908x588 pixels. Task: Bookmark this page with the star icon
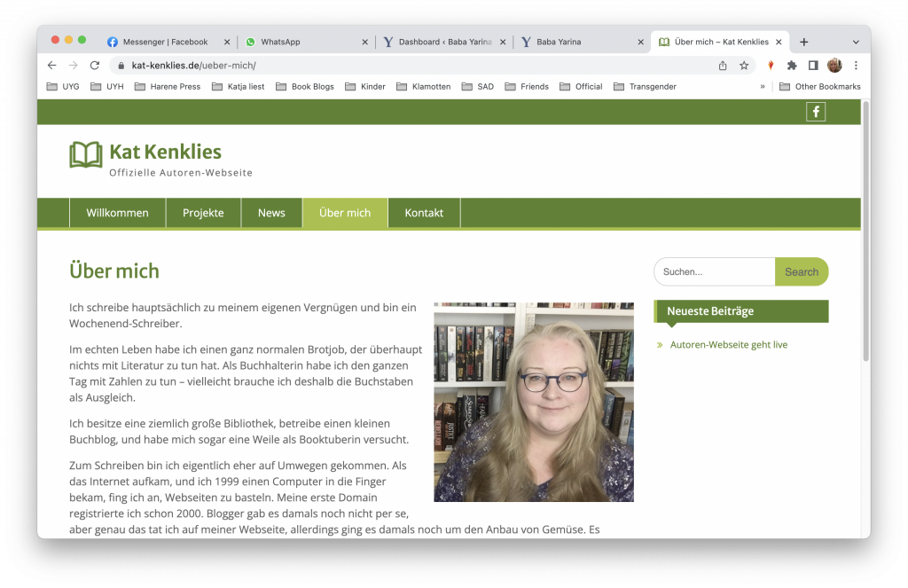tap(744, 66)
